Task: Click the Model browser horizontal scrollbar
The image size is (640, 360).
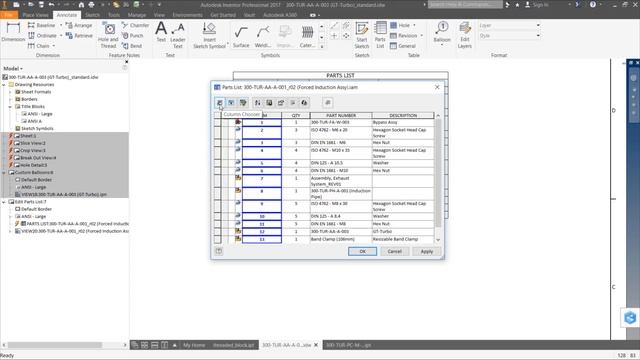Action: [x=55, y=345]
